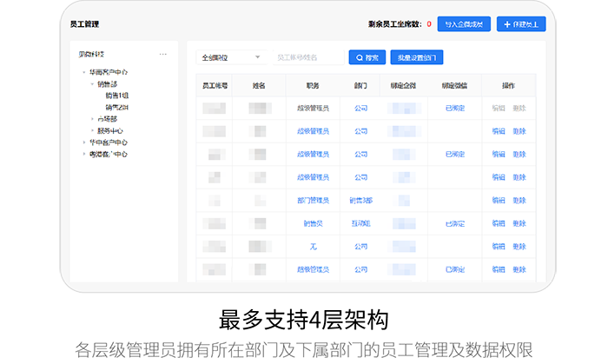Select 销售2组 in department tree
The image size is (608, 364).
pos(116,108)
